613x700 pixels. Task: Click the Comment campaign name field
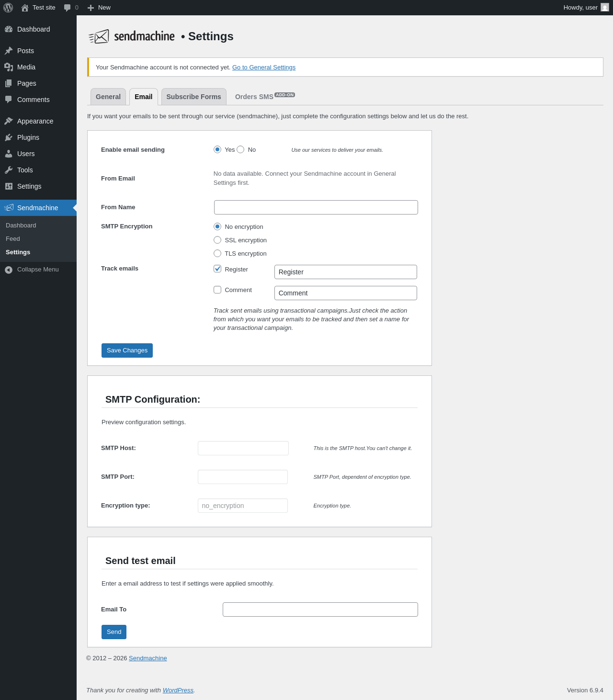point(346,293)
